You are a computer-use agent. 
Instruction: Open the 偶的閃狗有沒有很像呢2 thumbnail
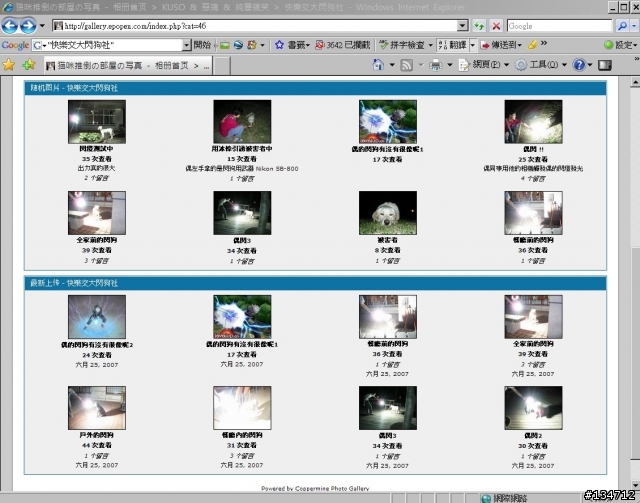[97, 317]
